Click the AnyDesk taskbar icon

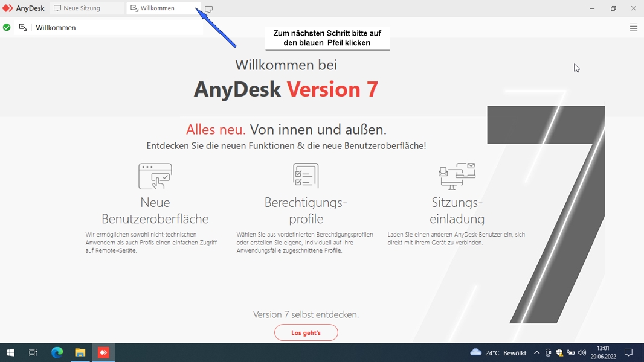(103, 352)
